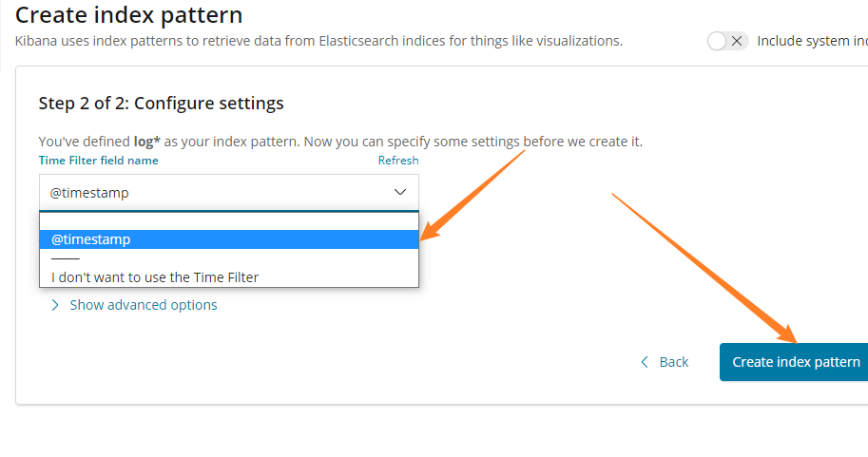Click the Include system indices label text
Viewport: 868px width, 457px height.
811,41
